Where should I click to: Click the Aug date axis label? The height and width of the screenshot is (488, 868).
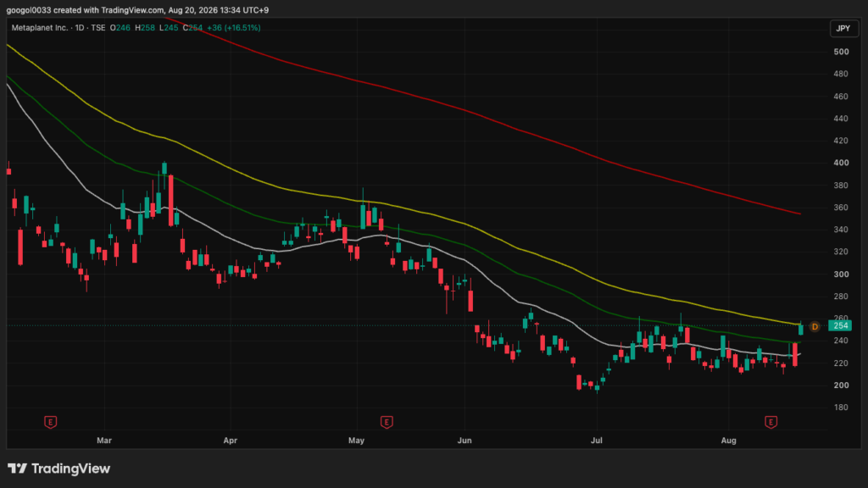[728, 441]
